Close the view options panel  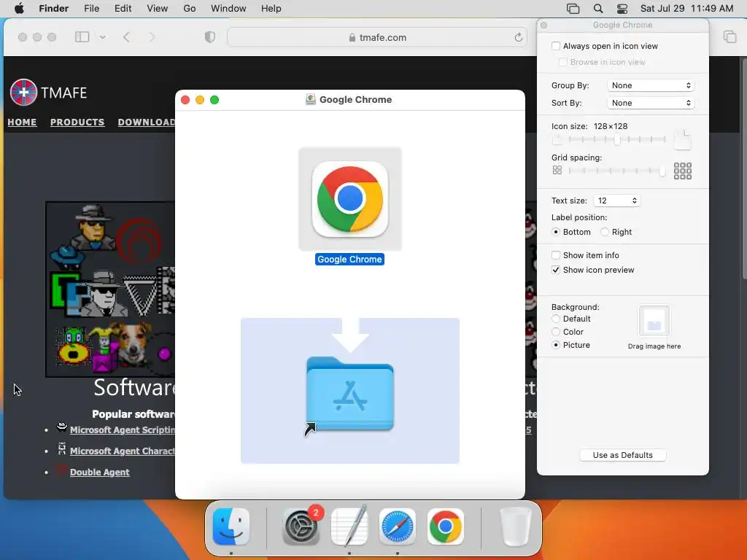543,26
